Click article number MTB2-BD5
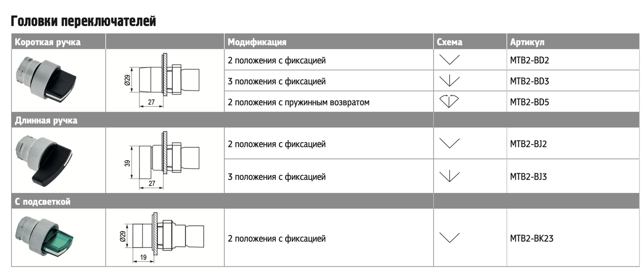644x276 pixels. pos(529,102)
